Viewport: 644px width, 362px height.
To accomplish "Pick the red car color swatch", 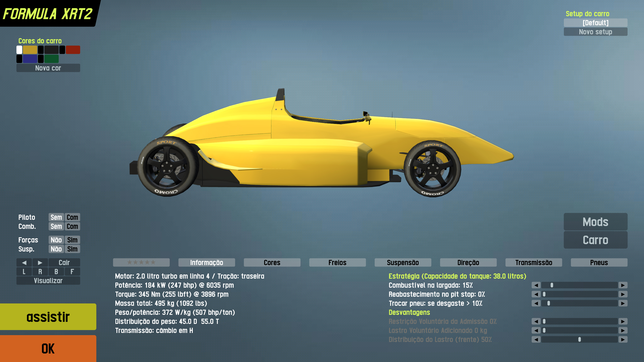I will coord(73,50).
